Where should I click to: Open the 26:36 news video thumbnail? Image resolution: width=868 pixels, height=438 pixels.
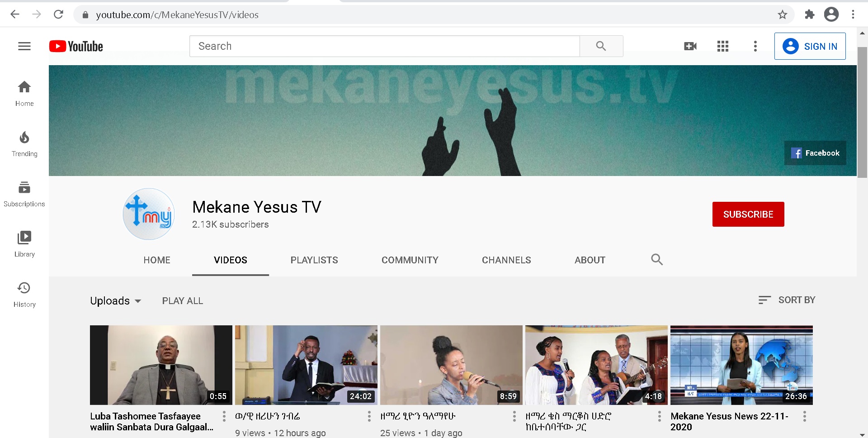tap(741, 365)
